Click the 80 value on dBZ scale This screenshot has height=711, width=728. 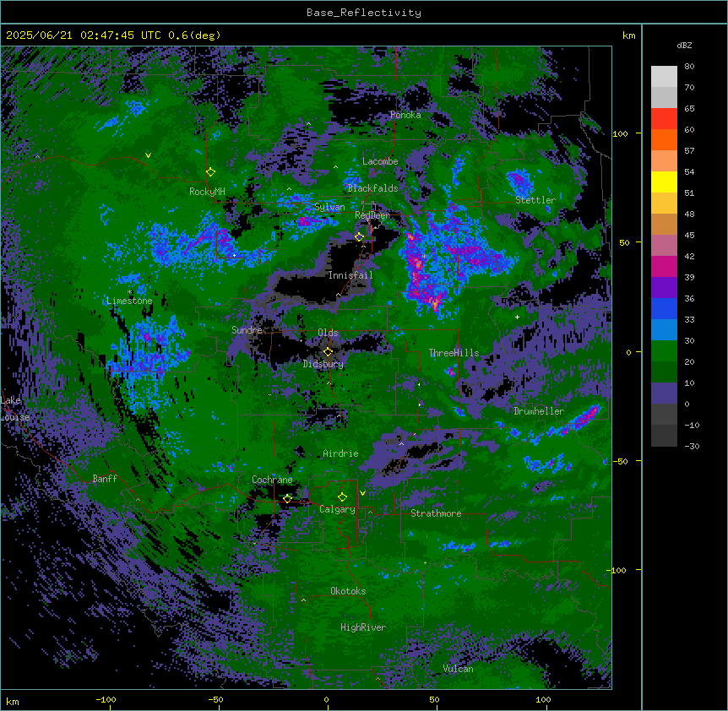pyautogui.click(x=689, y=67)
